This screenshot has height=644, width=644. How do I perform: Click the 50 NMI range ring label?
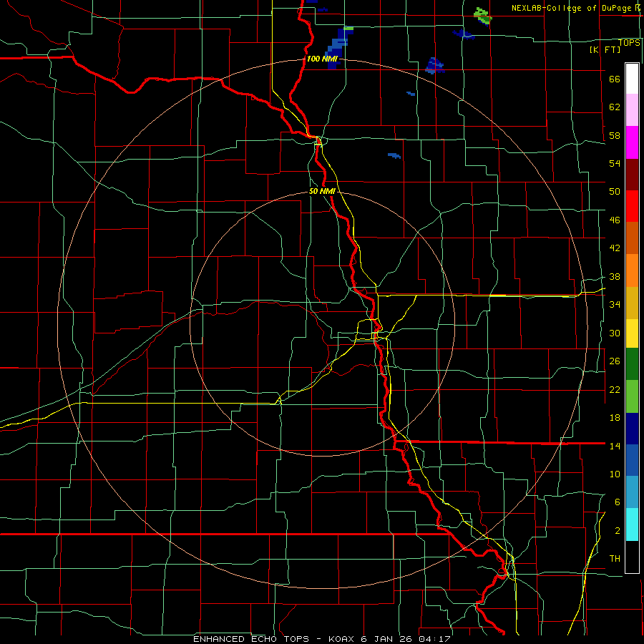322,191
